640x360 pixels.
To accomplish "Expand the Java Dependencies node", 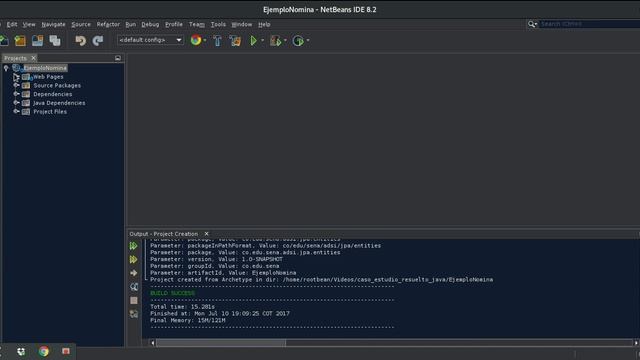I will tap(16, 103).
